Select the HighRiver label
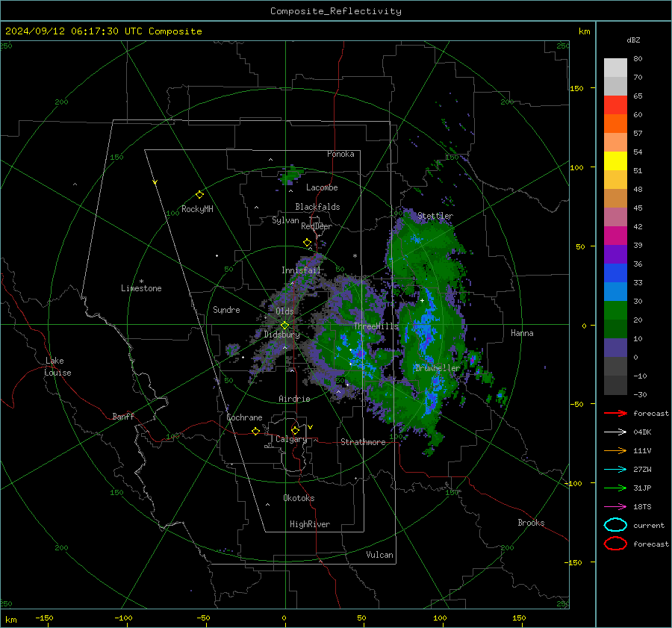This screenshot has height=628, width=672. point(310,524)
